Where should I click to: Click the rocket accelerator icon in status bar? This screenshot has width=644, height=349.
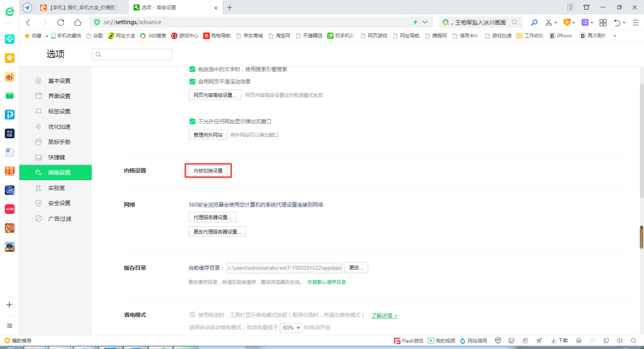(x=539, y=340)
